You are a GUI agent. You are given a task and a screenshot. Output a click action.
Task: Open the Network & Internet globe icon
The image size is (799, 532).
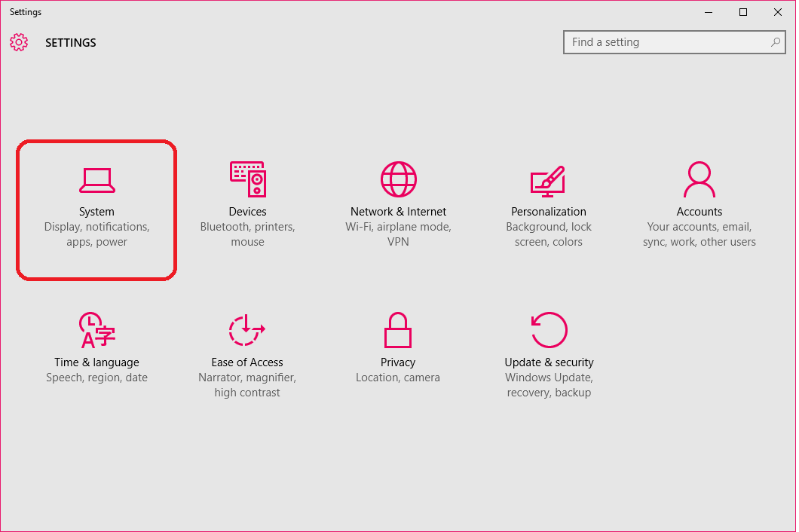coord(398,179)
